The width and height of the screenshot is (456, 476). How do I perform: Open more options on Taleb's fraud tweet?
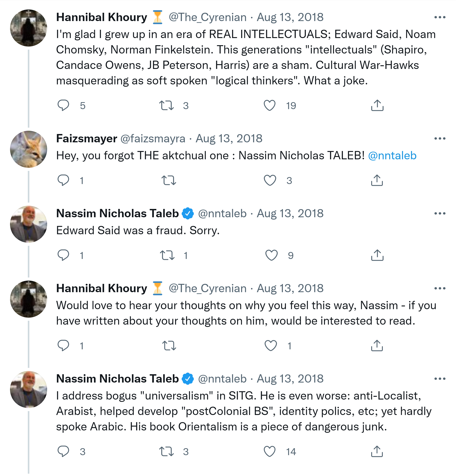point(440,213)
